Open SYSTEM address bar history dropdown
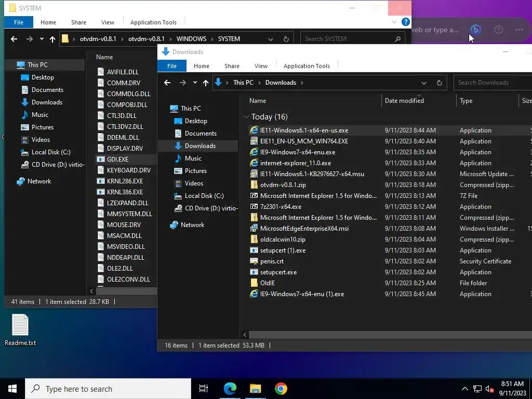The width and height of the screenshot is (532, 399). pyautogui.click(x=270, y=39)
